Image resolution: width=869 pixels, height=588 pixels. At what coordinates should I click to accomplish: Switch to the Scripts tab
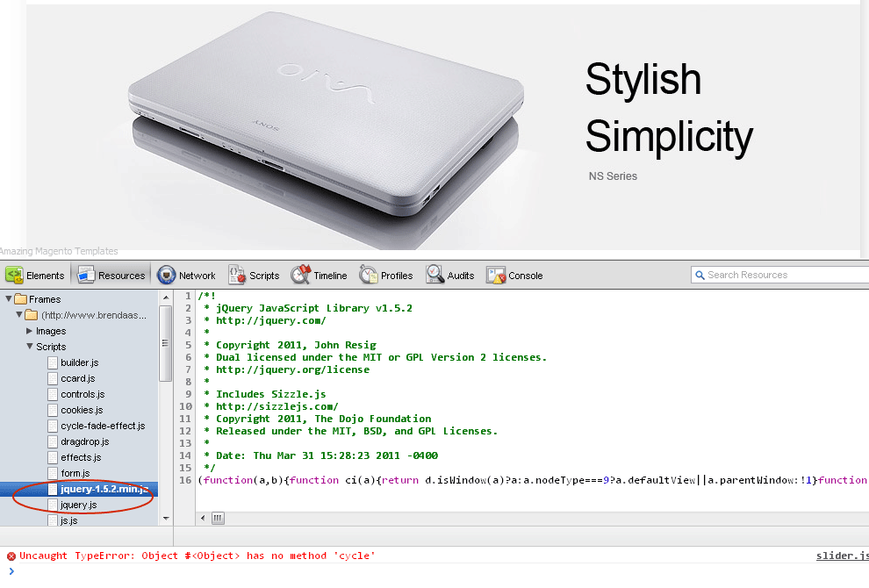coord(254,276)
